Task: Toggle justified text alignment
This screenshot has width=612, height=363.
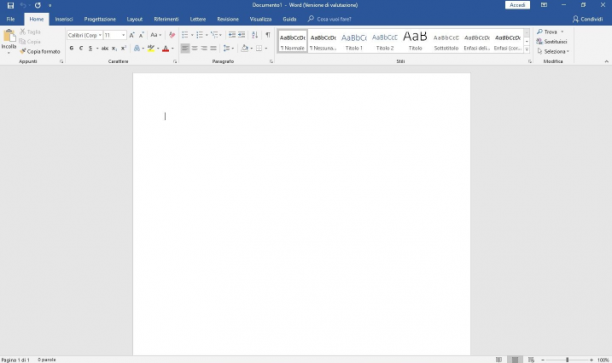Action: 213,48
